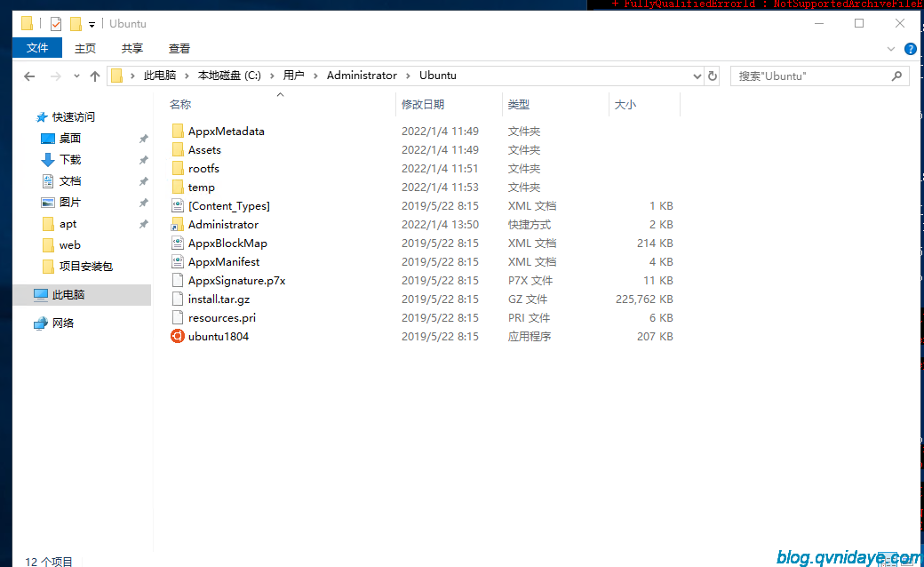This screenshot has width=924, height=567.
Task: Click Administrator in the address breadcrumb
Action: tap(362, 76)
